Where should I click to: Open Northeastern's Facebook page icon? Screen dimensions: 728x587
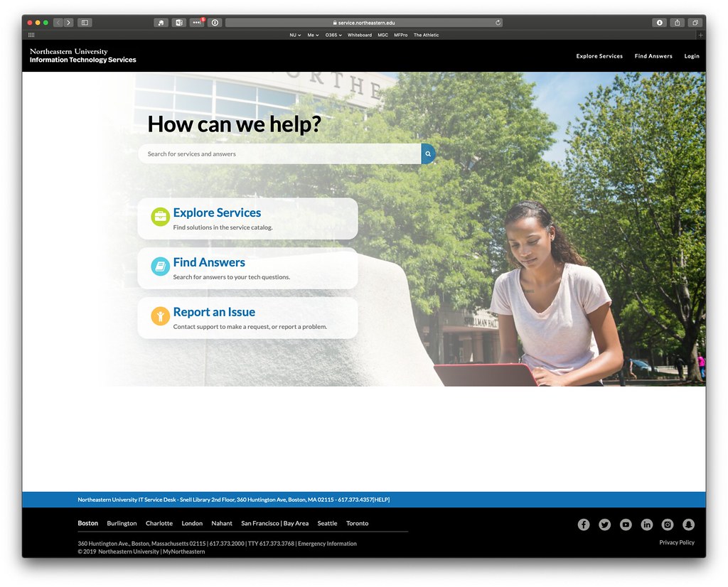coord(583,524)
